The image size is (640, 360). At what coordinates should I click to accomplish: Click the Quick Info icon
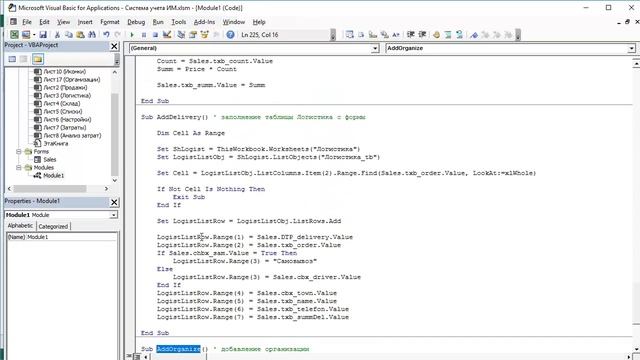pos(373,35)
